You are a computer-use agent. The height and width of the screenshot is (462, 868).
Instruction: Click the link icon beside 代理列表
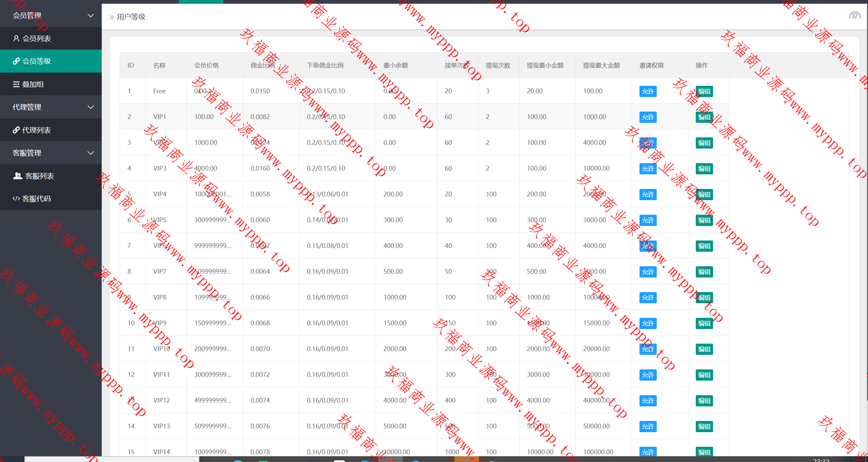(16, 130)
